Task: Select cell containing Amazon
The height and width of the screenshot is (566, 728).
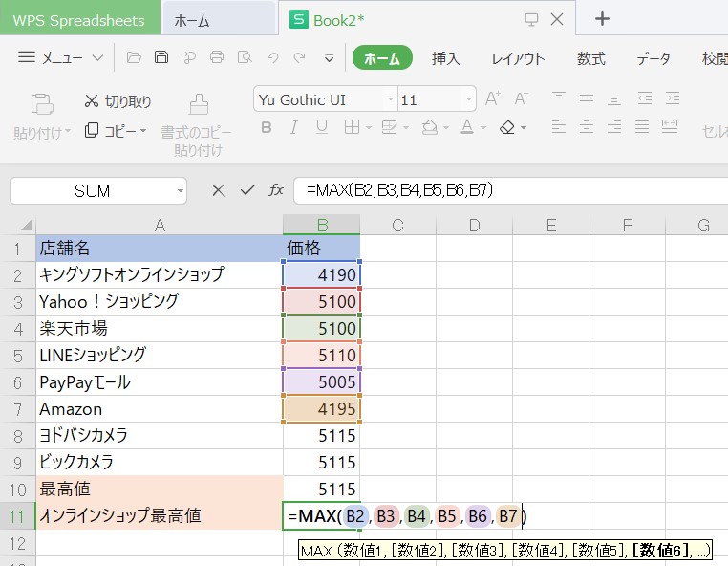Action: point(160,409)
